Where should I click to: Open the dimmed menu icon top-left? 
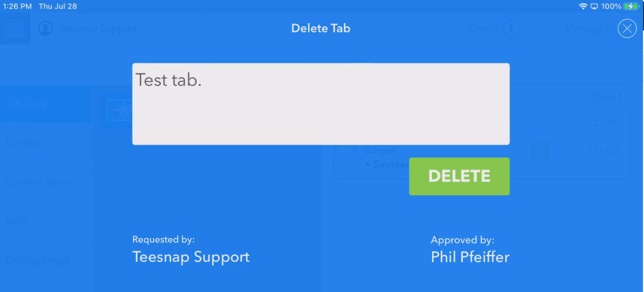point(15,28)
